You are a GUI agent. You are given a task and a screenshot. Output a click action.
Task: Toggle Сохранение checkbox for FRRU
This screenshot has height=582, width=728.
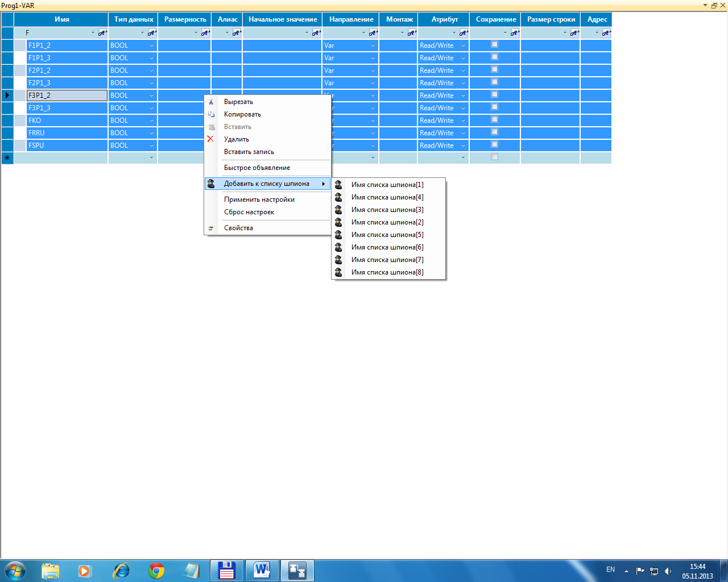(494, 132)
